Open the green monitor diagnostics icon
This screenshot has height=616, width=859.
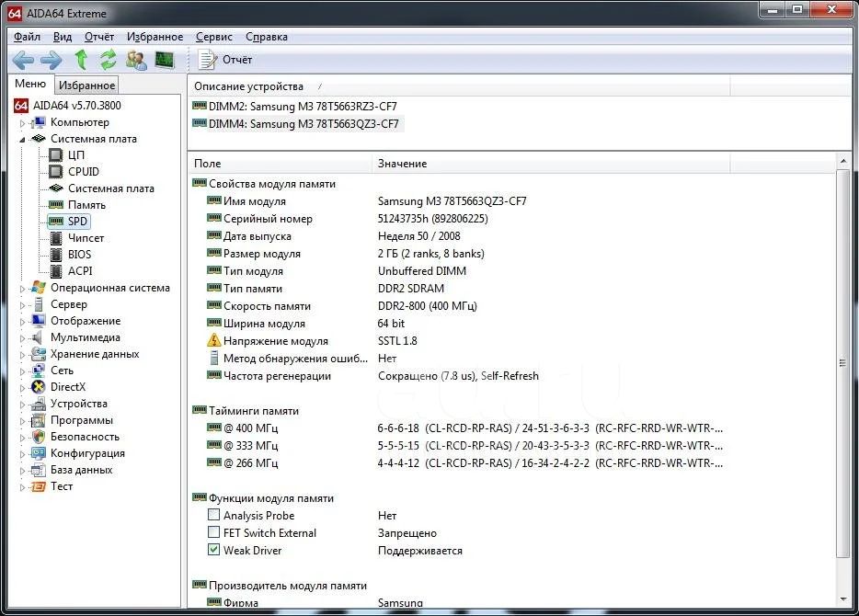[x=165, y=59]
